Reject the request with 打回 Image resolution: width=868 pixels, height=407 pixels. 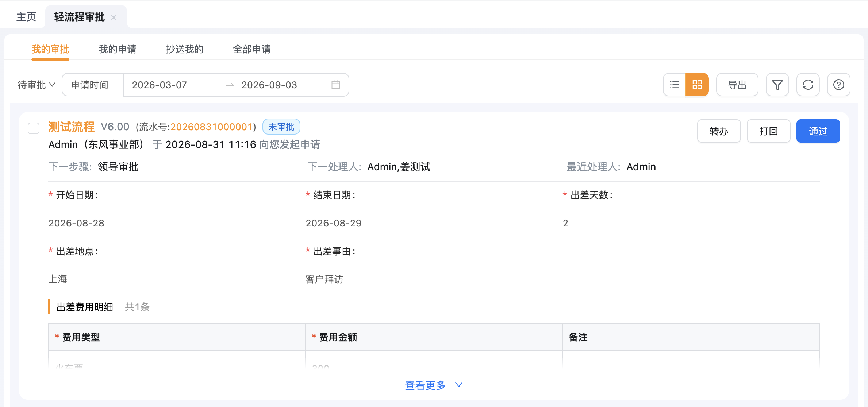[769, 131]
